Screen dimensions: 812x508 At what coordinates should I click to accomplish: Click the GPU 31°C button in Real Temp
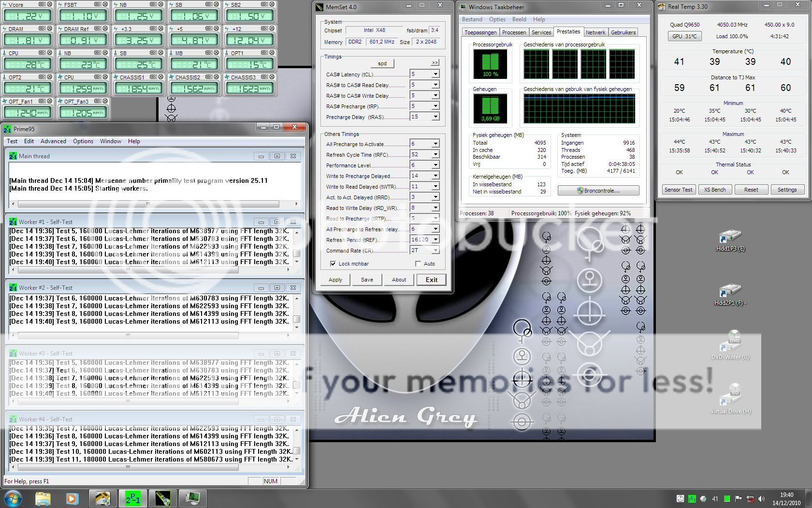tap(684, 36)
